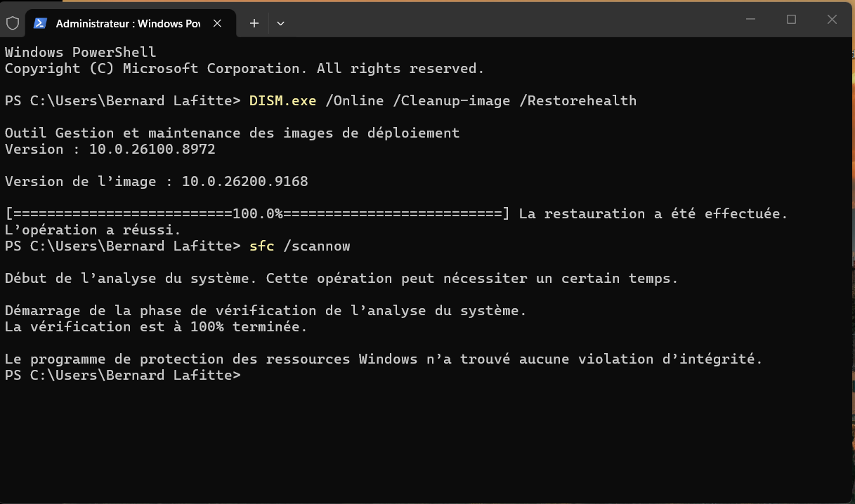Click the "aucune violation d'intégrité" result line
Viewport: 855px width, 504px height.
tap(384, 359)
